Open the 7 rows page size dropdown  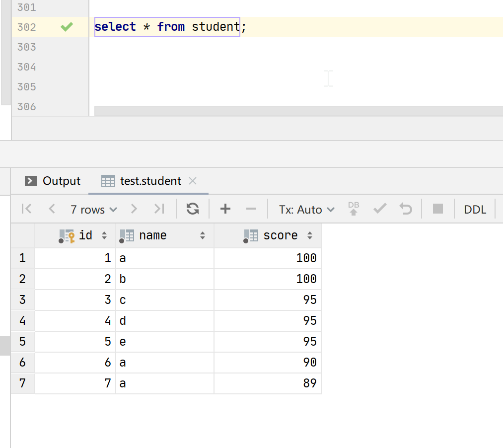93,210
